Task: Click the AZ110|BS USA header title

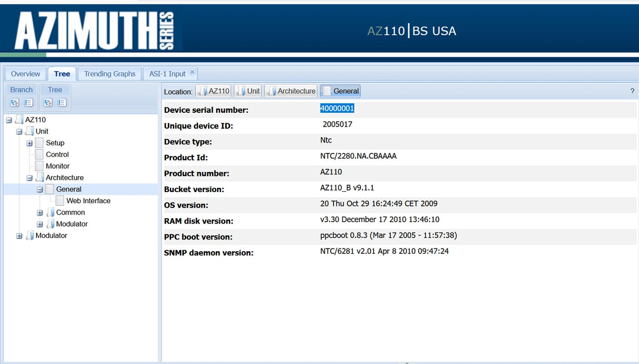Action: [x=412, y=31]
